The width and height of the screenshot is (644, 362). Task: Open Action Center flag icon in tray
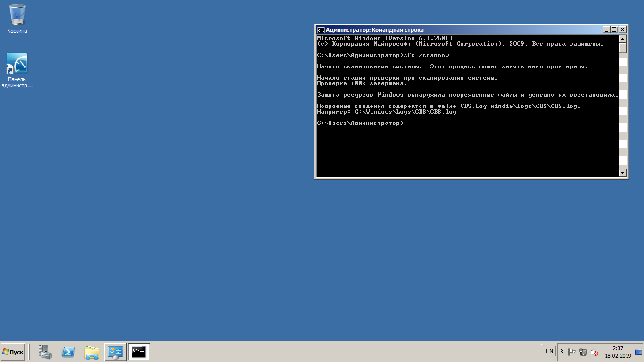click(572, 352)
